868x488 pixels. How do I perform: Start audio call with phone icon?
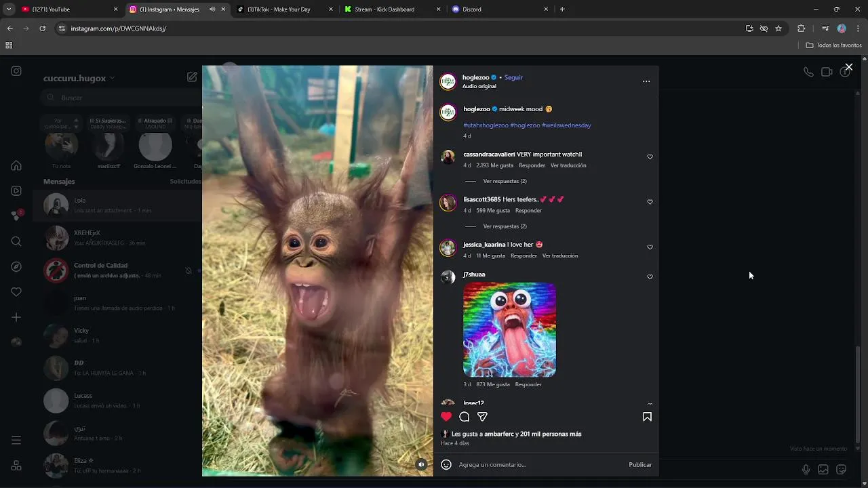[x=808, y=72]
